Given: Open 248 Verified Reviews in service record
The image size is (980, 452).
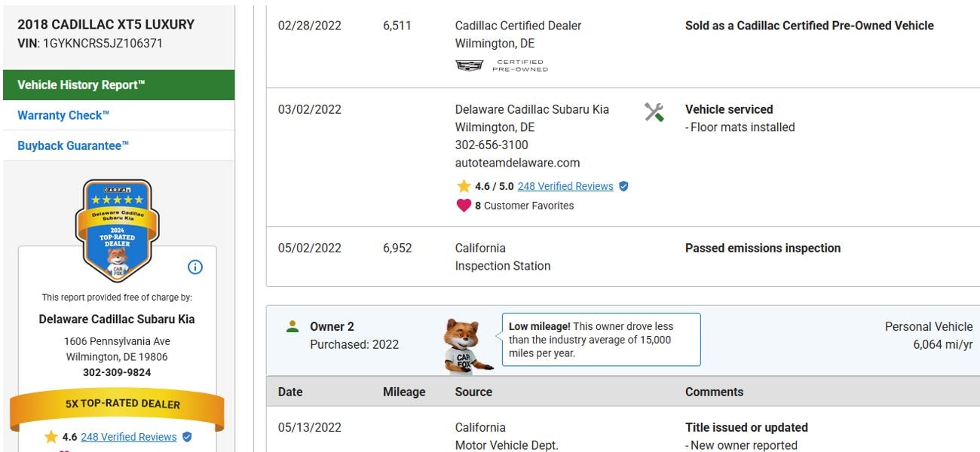Looking at the screenshot, I should (x=565, y=186).
